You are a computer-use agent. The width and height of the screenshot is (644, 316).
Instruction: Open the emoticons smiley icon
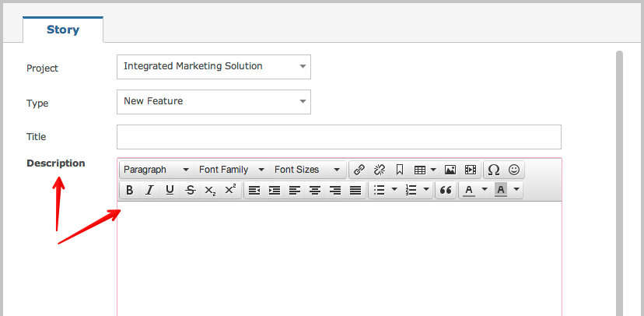[x=514, y=170]
